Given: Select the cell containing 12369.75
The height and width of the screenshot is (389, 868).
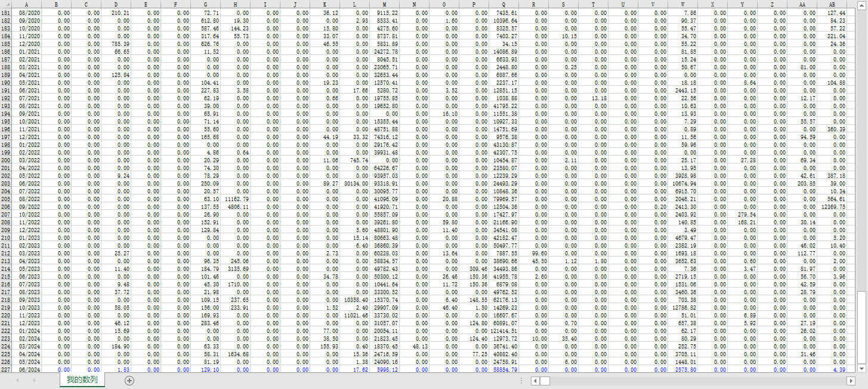Looking at the screenshot, I should (x=832, y=206).
